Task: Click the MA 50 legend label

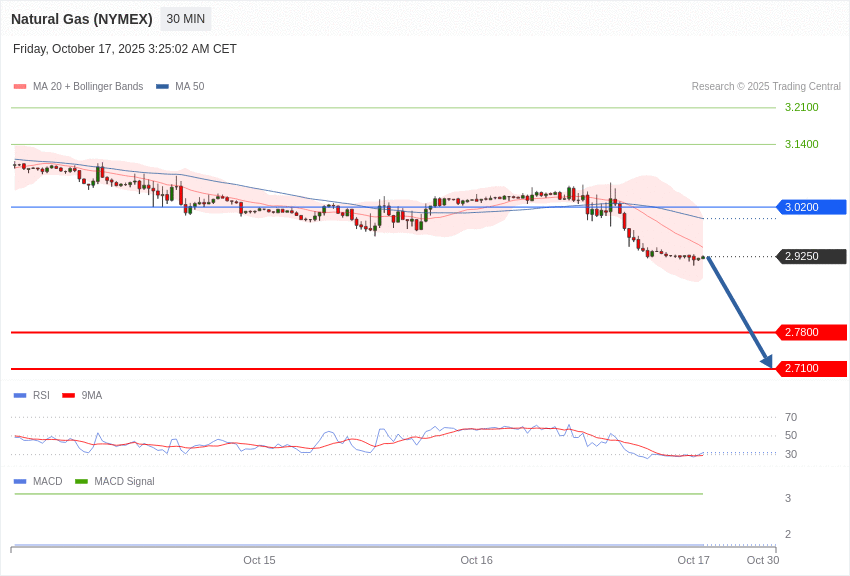Action: click(190, 86)
